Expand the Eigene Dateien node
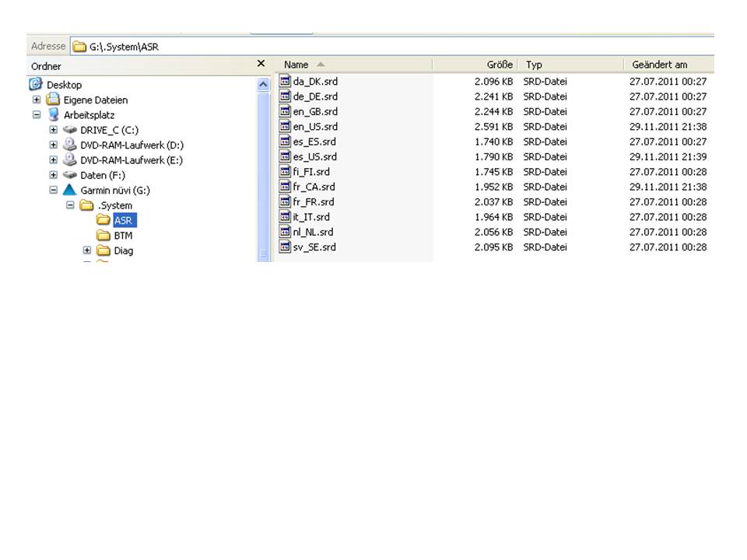The height and width of the screenshot is (560, 747). (x=37, y=100)
